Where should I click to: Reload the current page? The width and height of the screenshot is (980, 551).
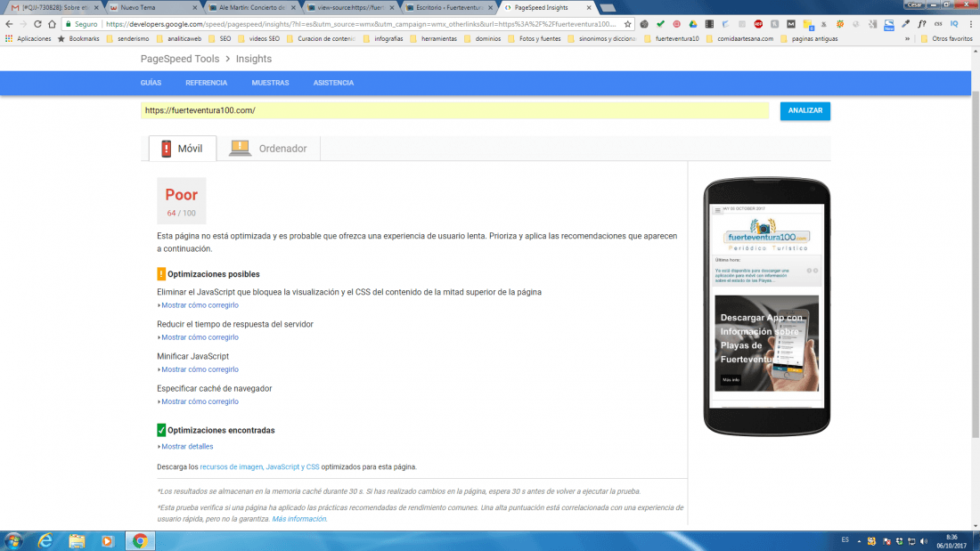[x=37, y=24]
